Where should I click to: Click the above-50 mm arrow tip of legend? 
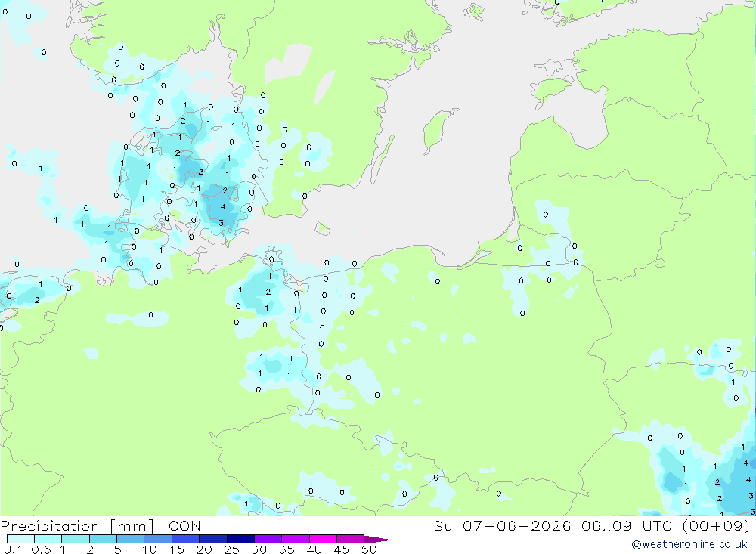pos(379,539)
